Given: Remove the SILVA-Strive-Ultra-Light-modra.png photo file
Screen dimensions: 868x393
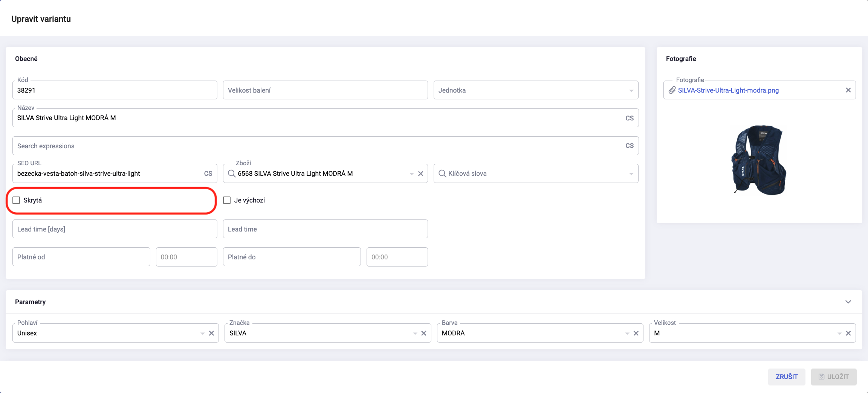Looking at the screenshot, I should tap(848, 90).
